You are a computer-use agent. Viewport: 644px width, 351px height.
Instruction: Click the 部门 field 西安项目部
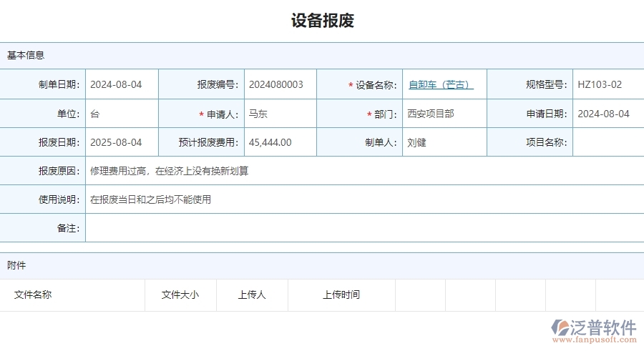[444, 114]
